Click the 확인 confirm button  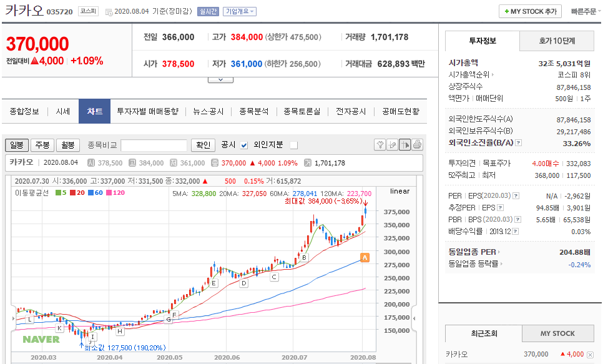click(x=203, y=145)
